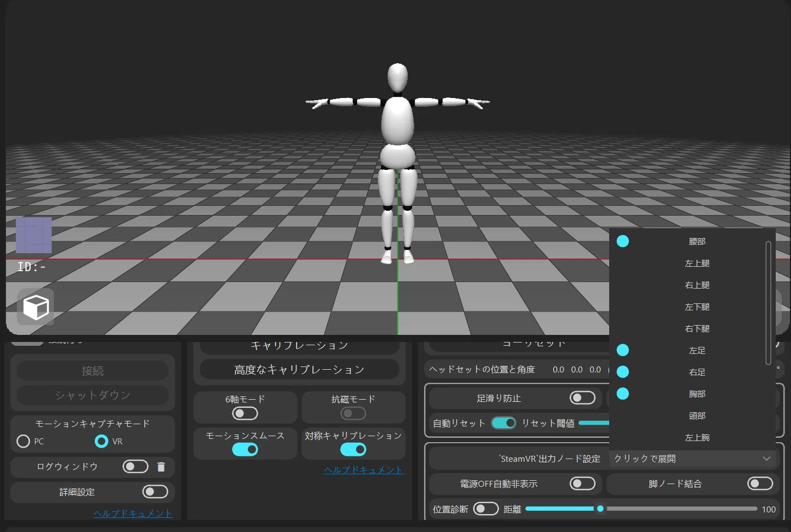Toggle the ログウィンドウ switch
The width and height of the screenshot is (791, 532).
[x=136, y=467]
